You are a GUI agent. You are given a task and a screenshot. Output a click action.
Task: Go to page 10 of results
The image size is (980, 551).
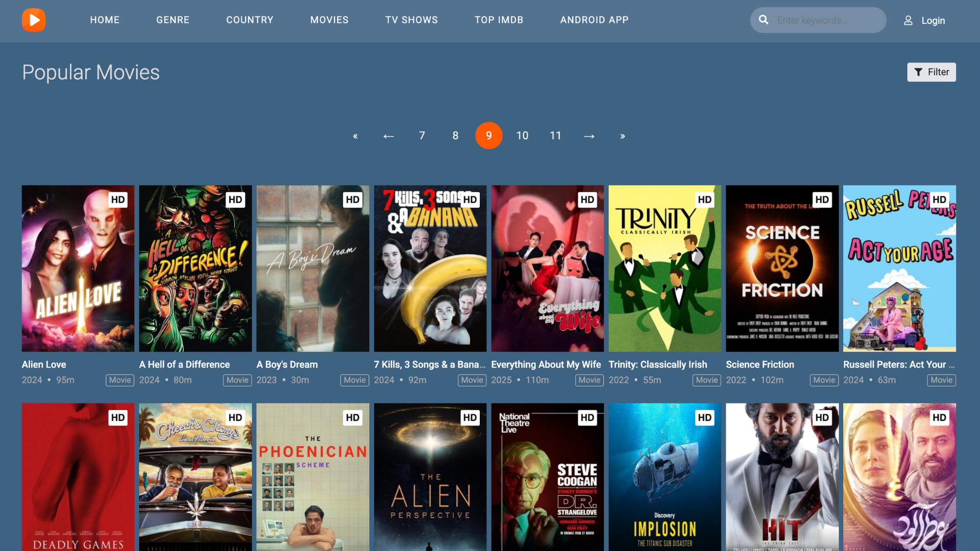pos(522,136)
